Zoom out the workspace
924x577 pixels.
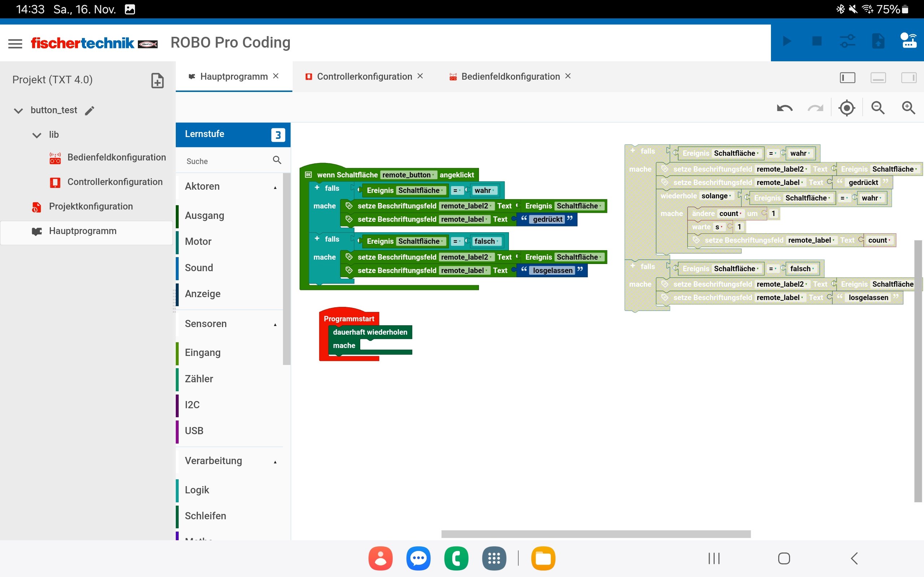pos(878,109)
